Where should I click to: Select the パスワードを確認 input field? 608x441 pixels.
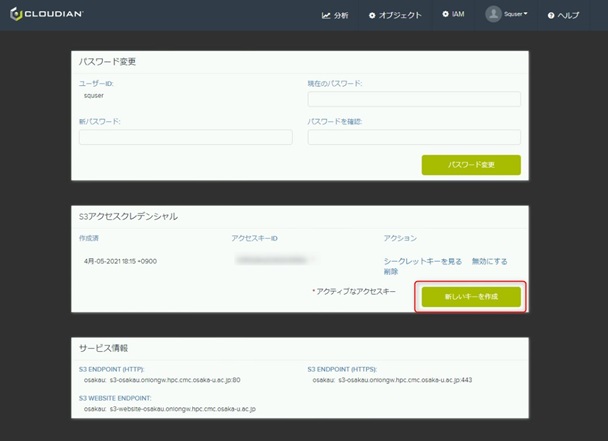pyautogui.click(x=414, y=137)
